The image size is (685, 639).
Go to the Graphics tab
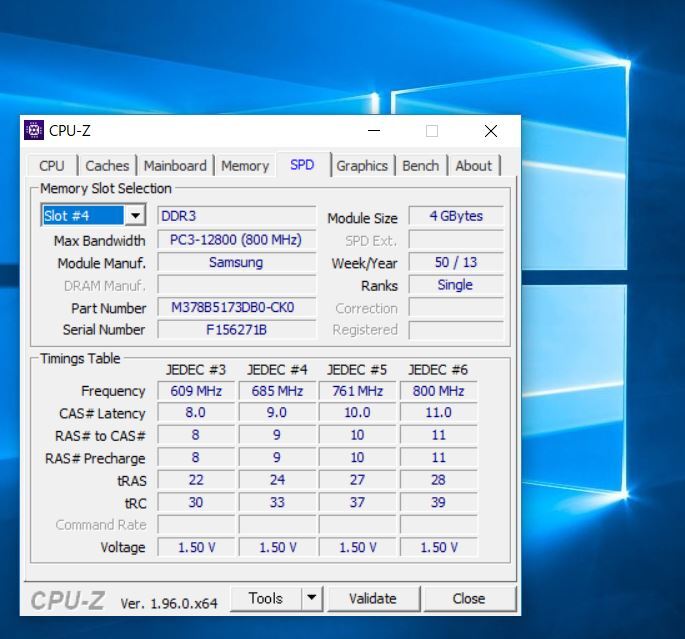(x=362, y=166)
